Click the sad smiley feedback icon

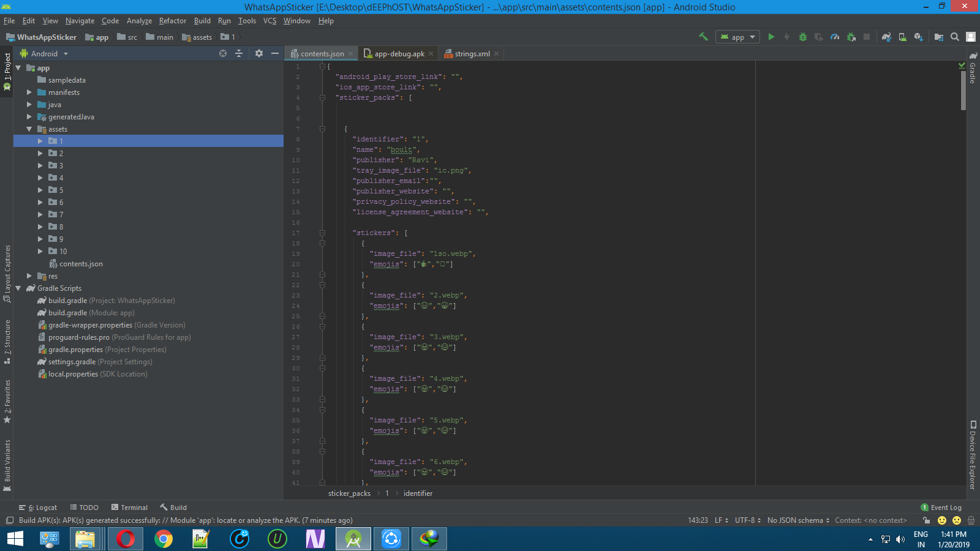click(957, 520)
